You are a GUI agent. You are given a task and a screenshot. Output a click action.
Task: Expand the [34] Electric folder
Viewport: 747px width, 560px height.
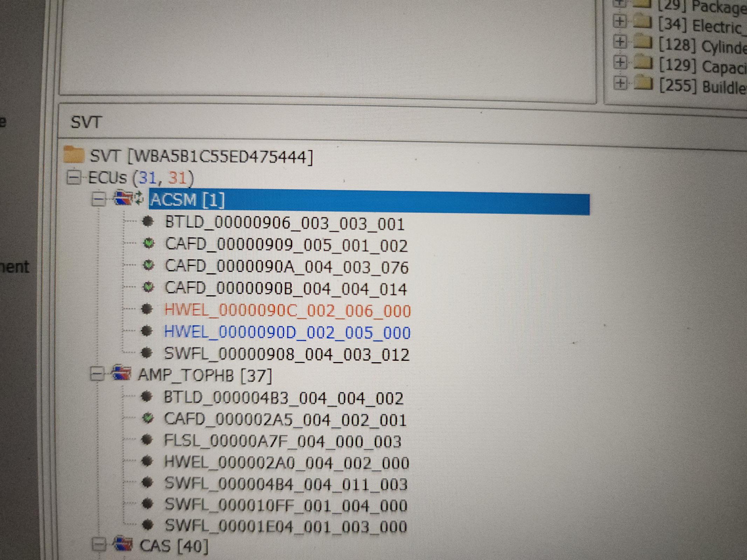click(x=620, y=22)
